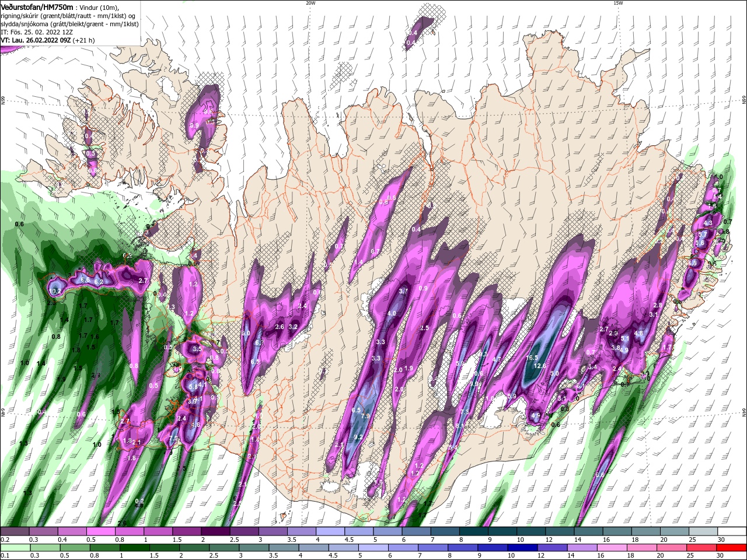Pick the dark teal snow swatch at 8
The width and height of the screenshot is (747, 560).
click(x=473, y=531)
